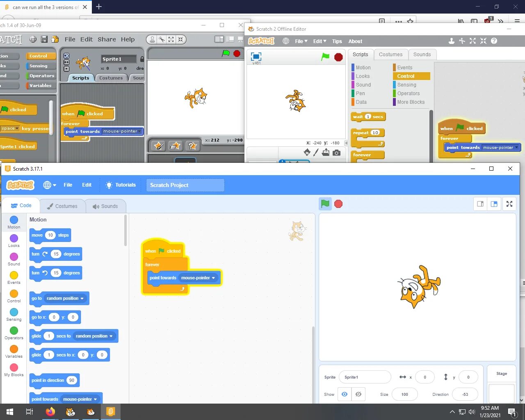Click the save disk icon in Scratch 1.4
The image size is (525, 420).
[x=44, y=39]
